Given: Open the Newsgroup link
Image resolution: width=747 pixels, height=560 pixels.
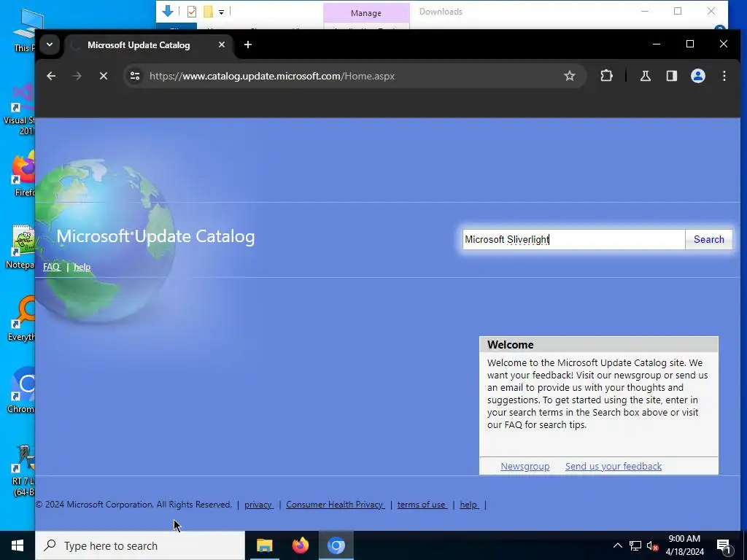Looking at the screenshot, I should [525, 466].
